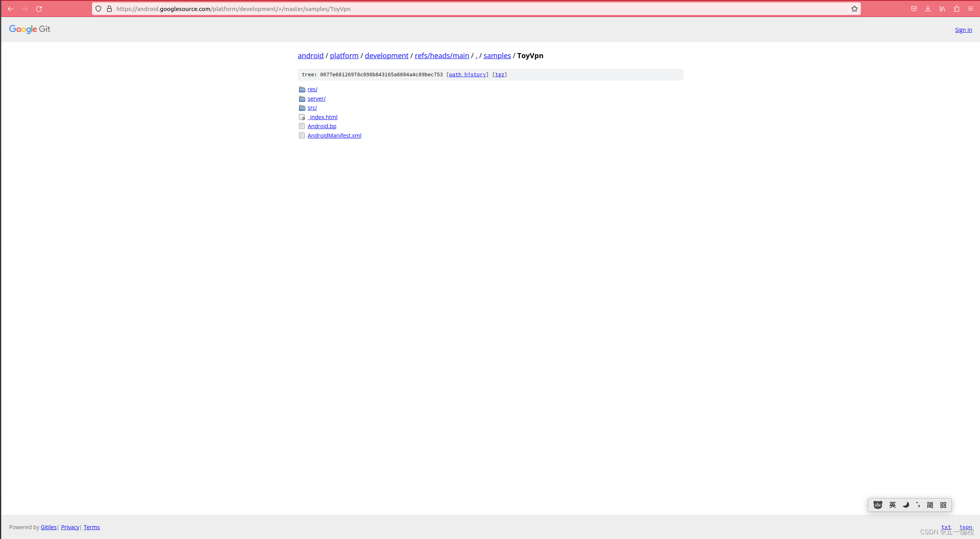Click the Google Git logo
The height and width of the screenshot is (539, 980).
pyautogui.click(x=30, y=29)
